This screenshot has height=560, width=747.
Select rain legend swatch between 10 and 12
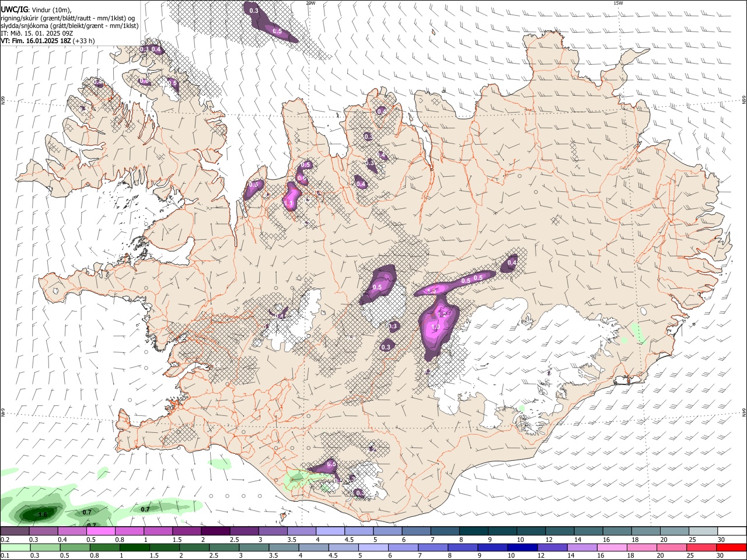pyautogui.click(x=522, y=547)
